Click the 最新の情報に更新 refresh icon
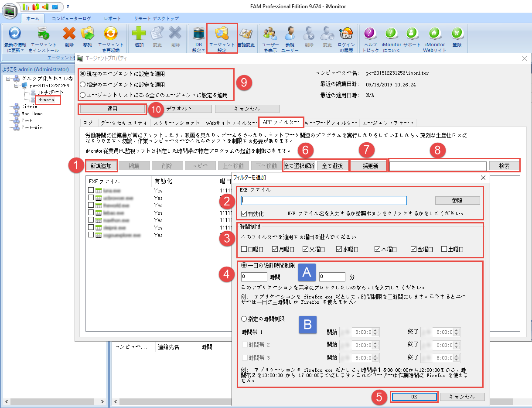The height and width of the screenshot is (408, 532). [x=15, y=34]
